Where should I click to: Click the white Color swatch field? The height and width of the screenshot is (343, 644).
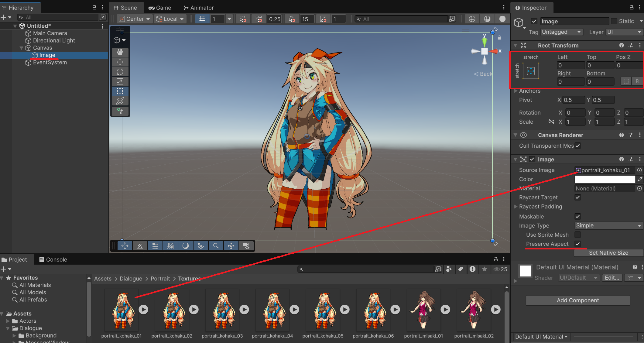pos(605,179)
